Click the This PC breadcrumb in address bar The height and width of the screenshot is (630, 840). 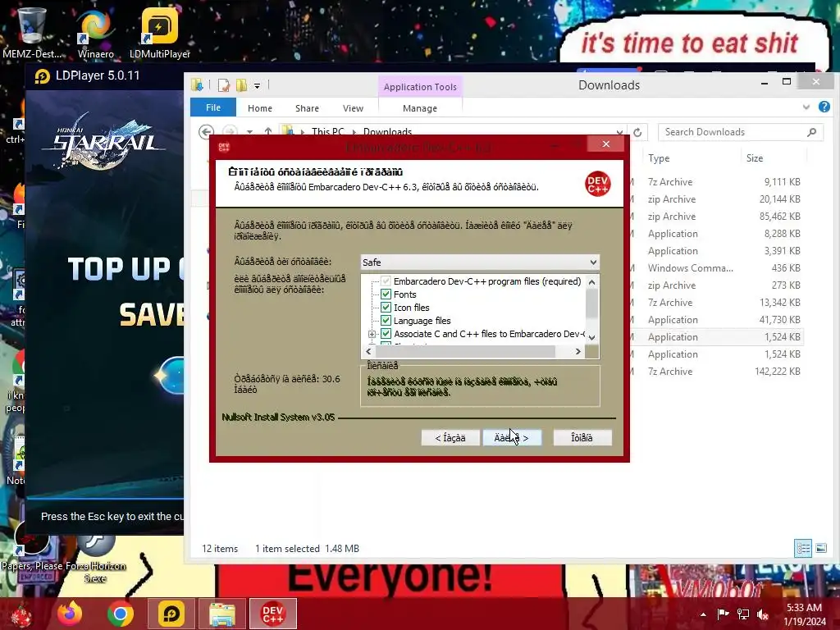328,131
